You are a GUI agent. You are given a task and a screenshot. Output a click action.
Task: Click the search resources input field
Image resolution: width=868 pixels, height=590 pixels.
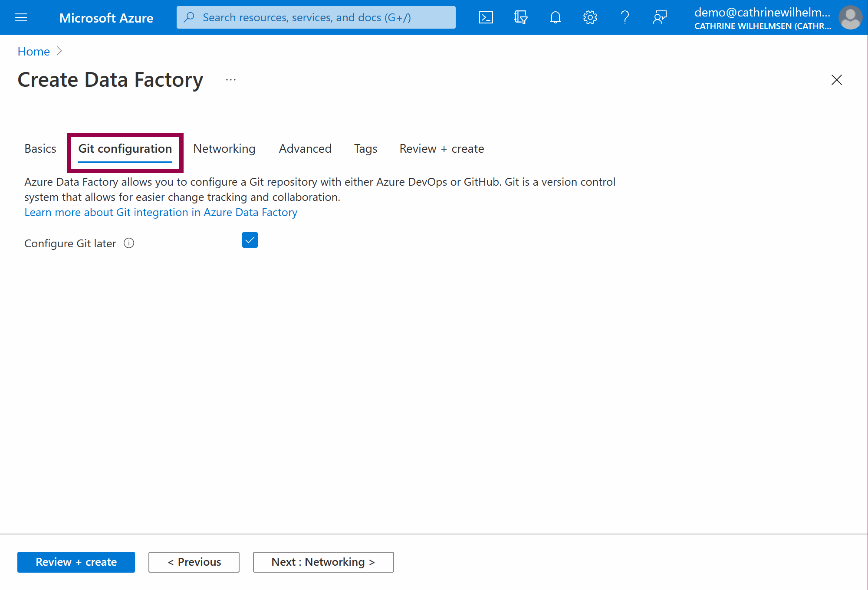(x=316, y=17)
